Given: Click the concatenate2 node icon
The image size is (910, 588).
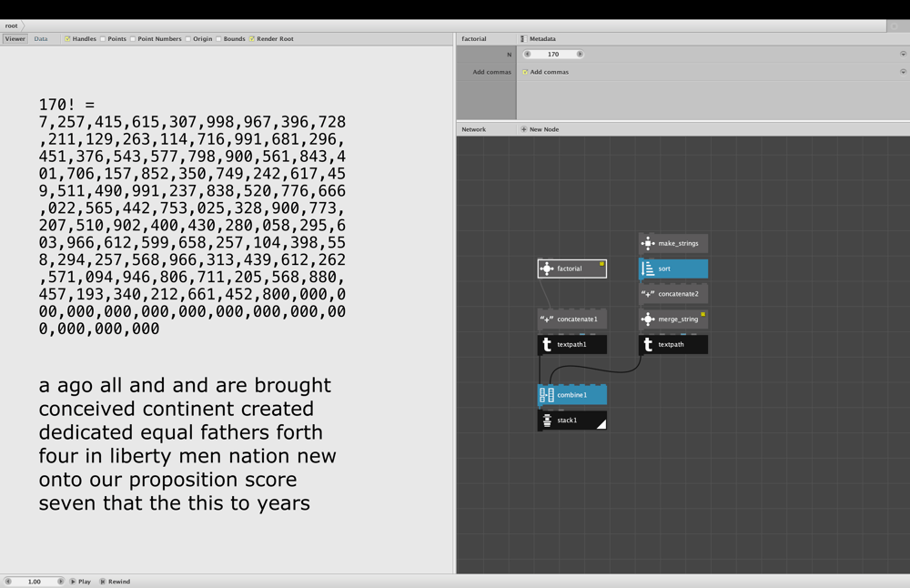Looking at the screenshot, I should (x=648, y=294).
